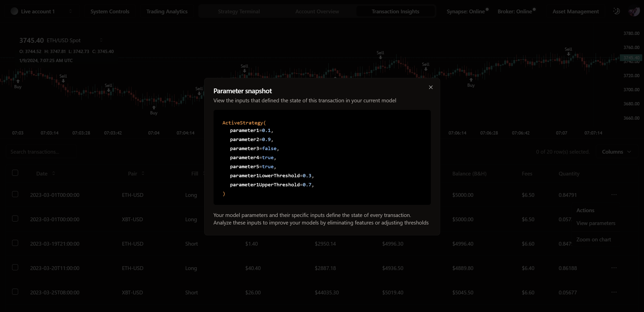
Task: Click in the Search transactions field
Action: pos(41,152)
